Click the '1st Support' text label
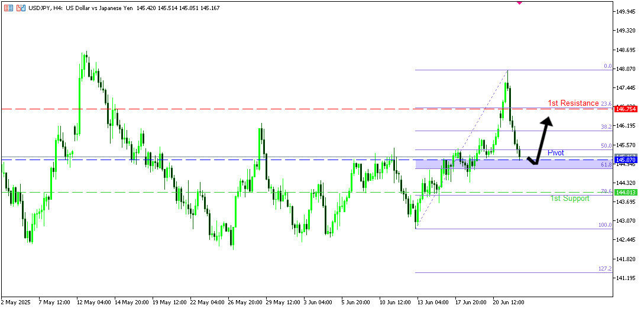644x309 pixels. pyautogui.click(x=569, y=199)
